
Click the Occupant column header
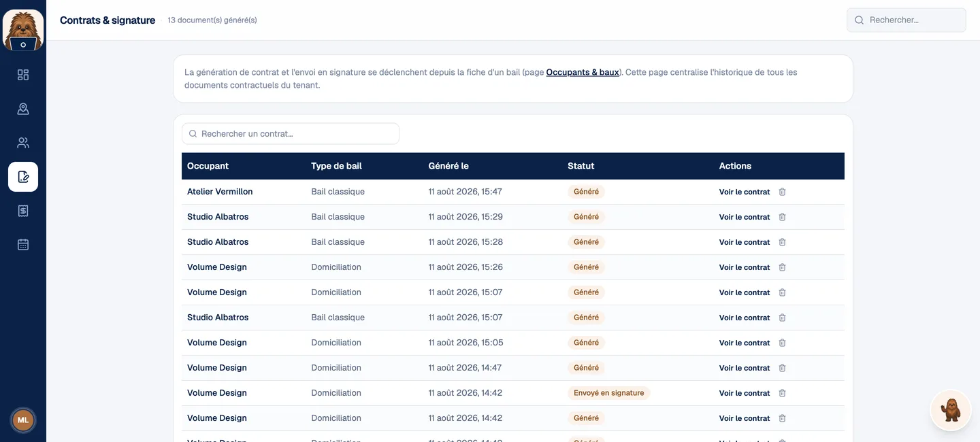pos(208,166)
